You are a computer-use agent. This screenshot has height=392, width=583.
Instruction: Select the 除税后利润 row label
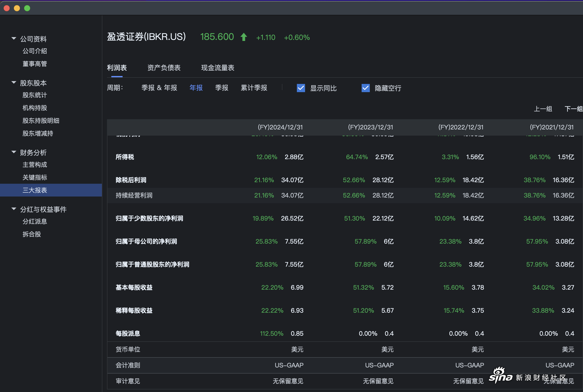pyautogui.click(x=131, y=180)
